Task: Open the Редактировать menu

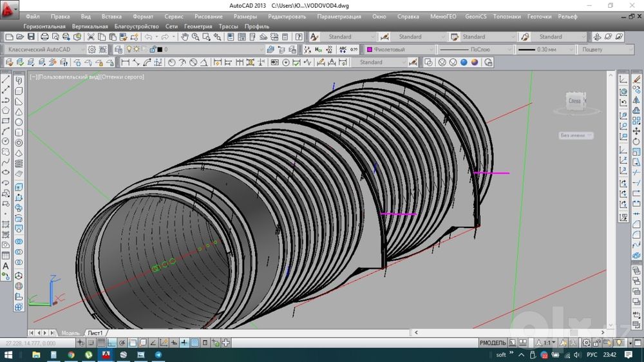Action: [287, 17]
